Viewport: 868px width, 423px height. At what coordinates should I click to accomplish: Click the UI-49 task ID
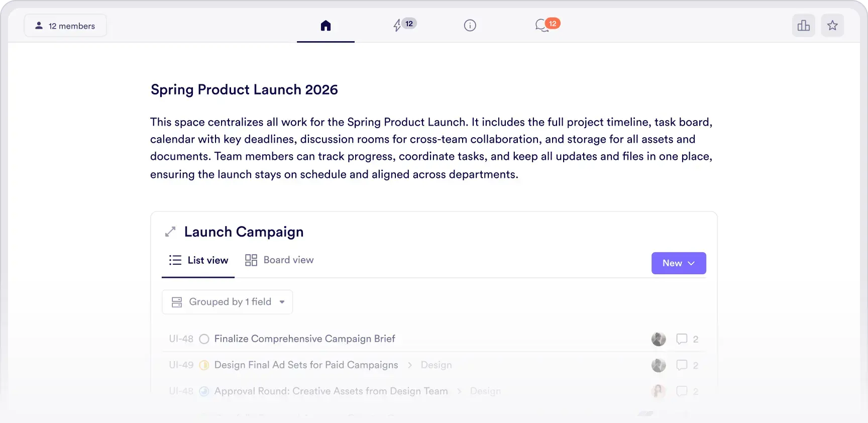(x=181, y=365)
